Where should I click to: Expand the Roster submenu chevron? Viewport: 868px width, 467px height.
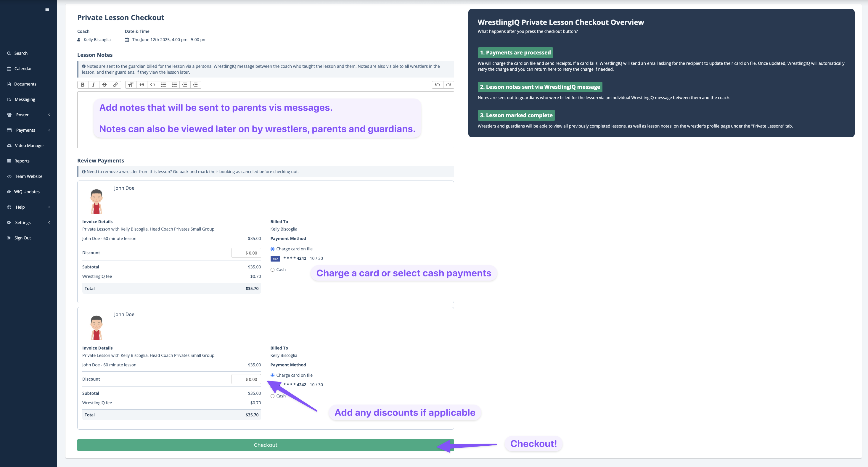[x=49, y=115]
